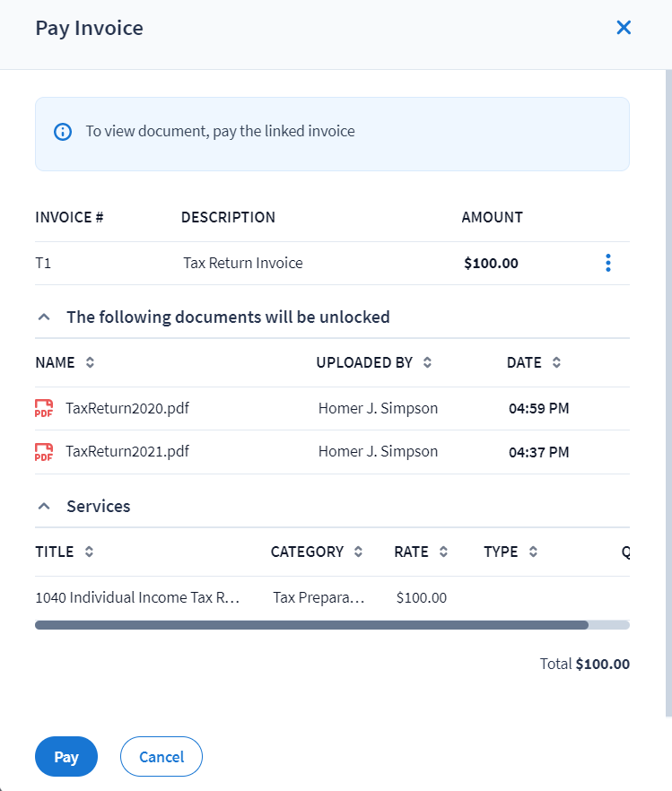
Task: Select the TaxReturn2020.pdf file name
Action: click(x=127, y=409)
